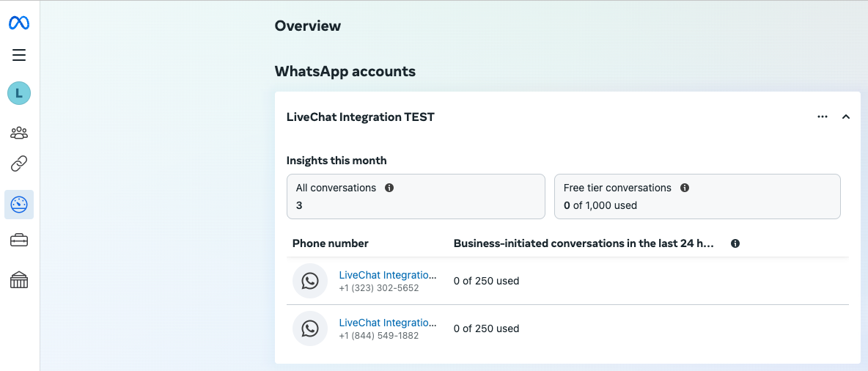Click the L account avatar
Screen dimensions: 868x371
[19, 93]
